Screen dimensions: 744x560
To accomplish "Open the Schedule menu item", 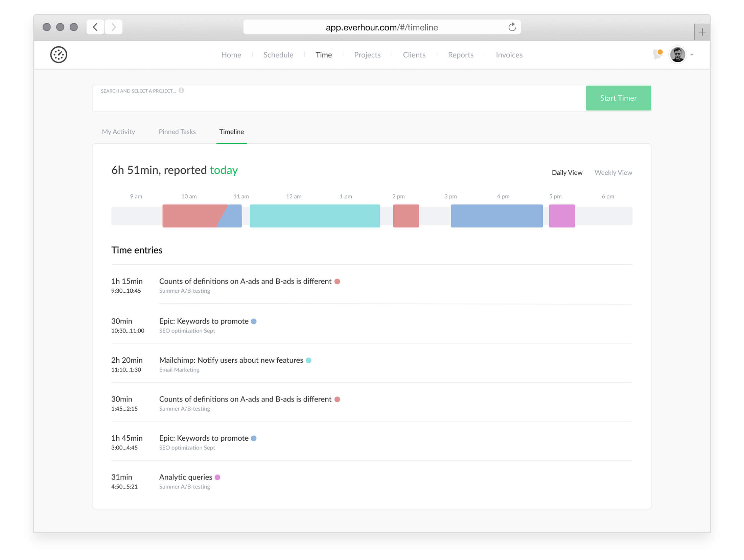I will (278, 55).
